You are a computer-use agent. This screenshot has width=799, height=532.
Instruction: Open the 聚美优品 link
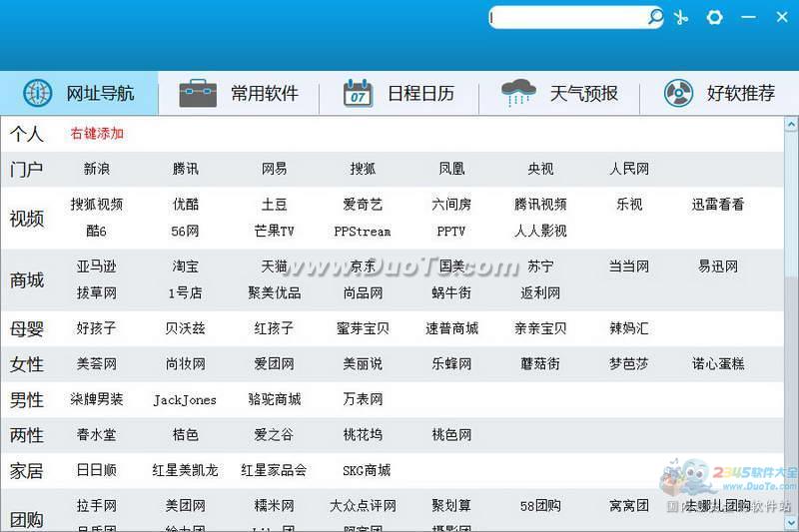point(274,292)
